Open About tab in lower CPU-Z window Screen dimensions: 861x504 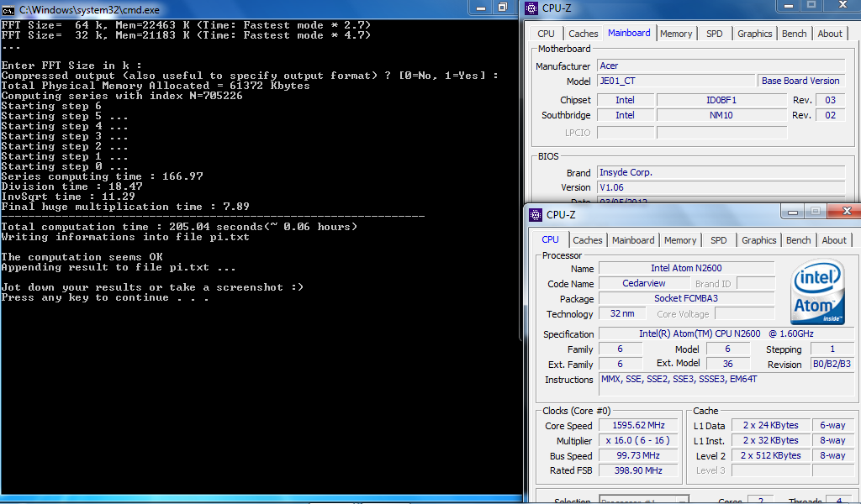coord(834,240)
